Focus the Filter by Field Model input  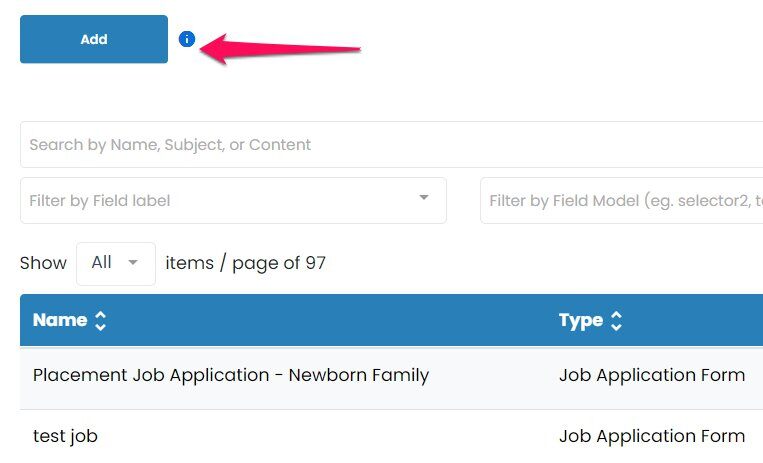coord(621,201)
